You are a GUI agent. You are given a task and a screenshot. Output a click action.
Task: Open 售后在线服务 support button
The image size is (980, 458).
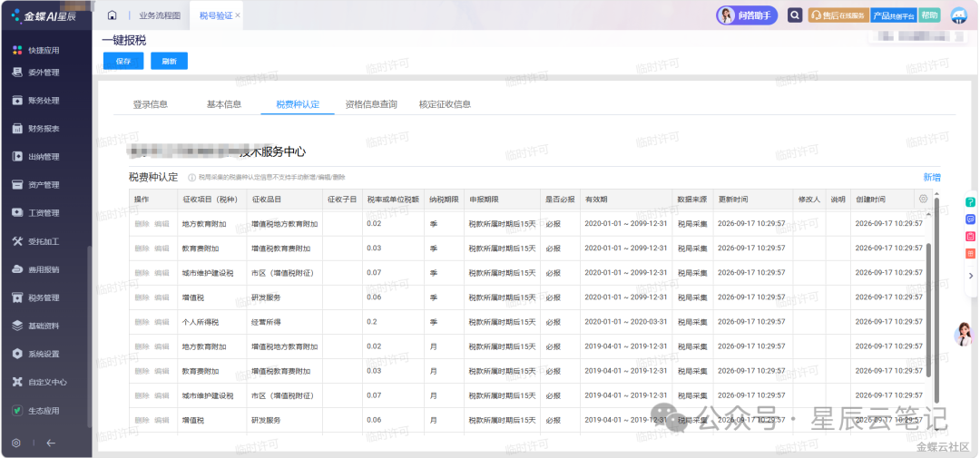click(838, 15)
